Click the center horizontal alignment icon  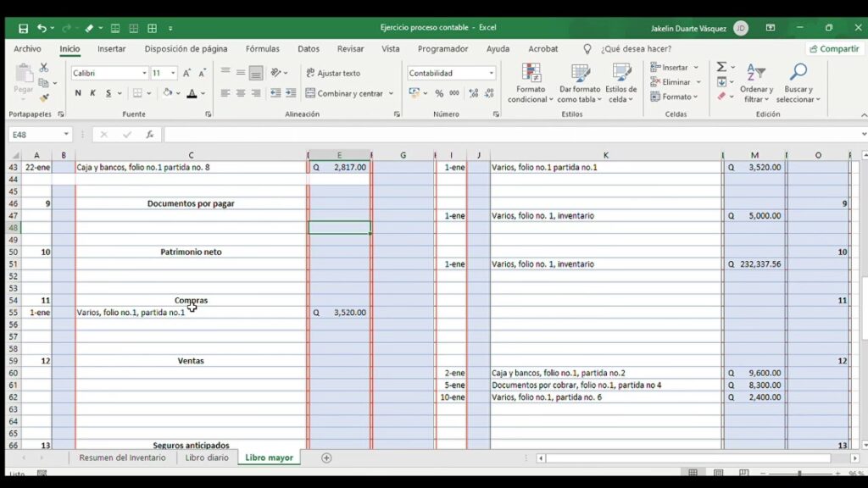[241, 93]
